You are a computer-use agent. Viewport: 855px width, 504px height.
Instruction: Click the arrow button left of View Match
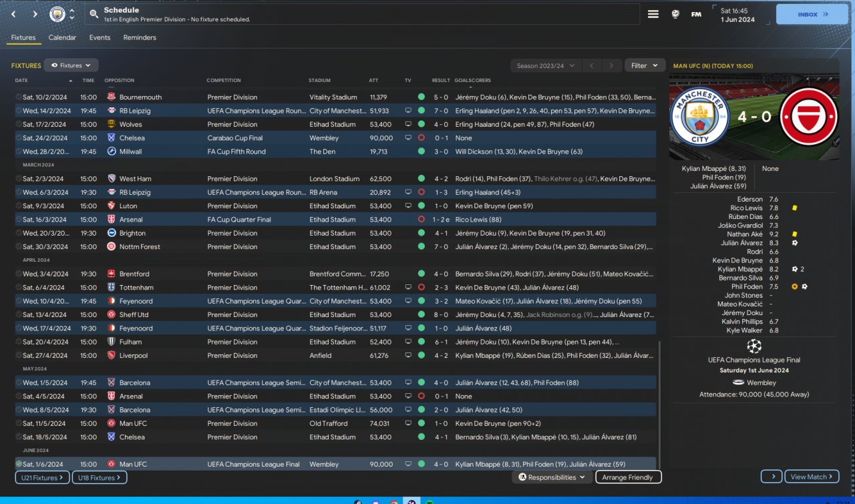pyautogui.click(x=772, y=477)
